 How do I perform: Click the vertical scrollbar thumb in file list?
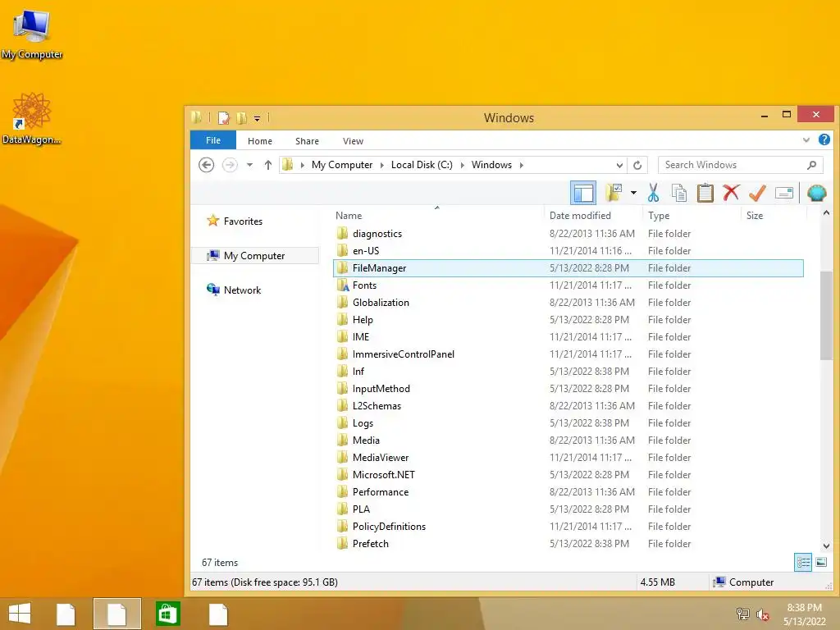click(x=826, y=316)
